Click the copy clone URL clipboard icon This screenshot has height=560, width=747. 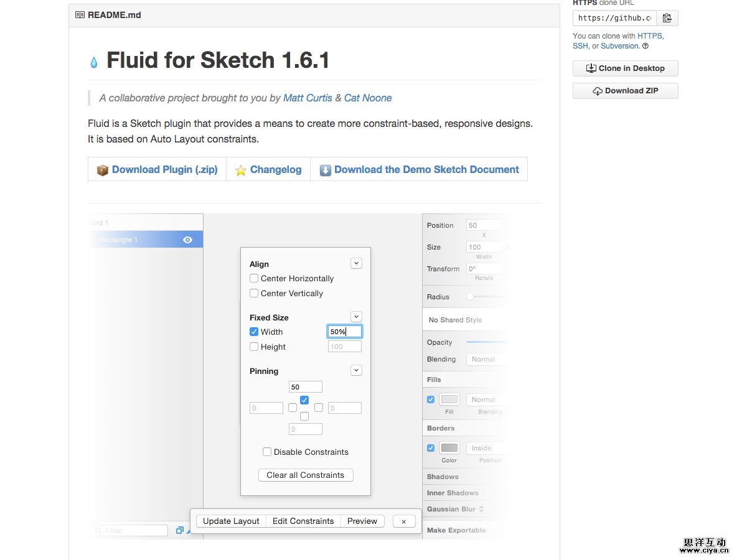click(x=667, y=18)
